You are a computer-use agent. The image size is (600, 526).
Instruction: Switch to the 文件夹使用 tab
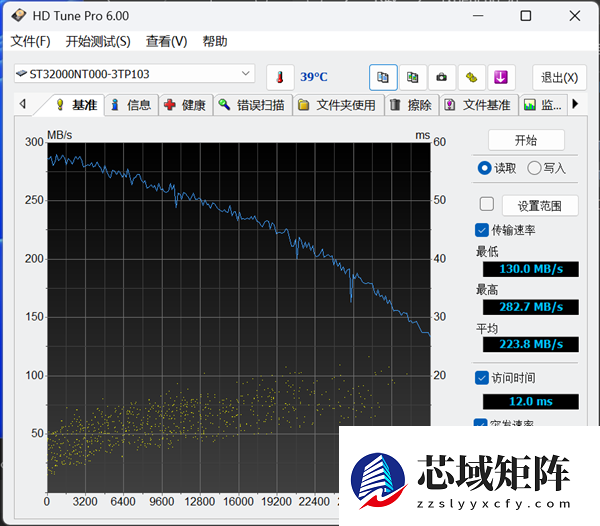(338, 105)
